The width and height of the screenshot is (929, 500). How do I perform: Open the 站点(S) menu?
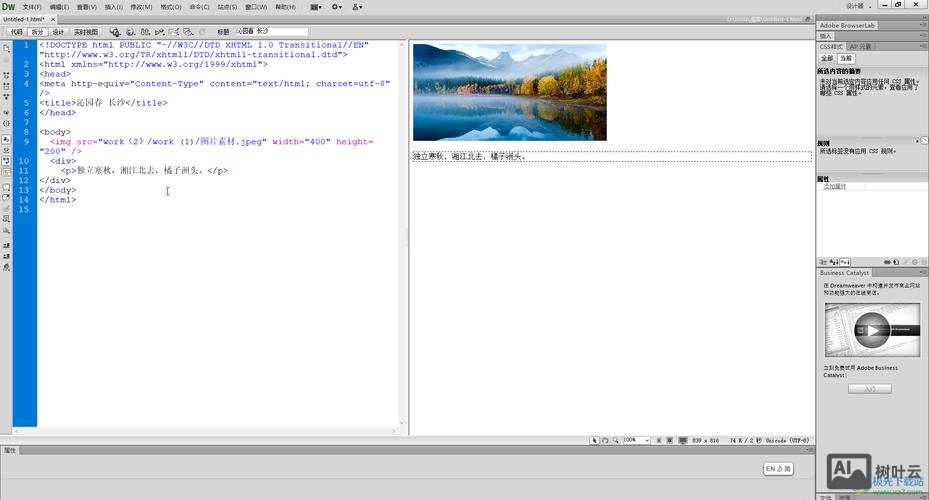coord(227,7)
